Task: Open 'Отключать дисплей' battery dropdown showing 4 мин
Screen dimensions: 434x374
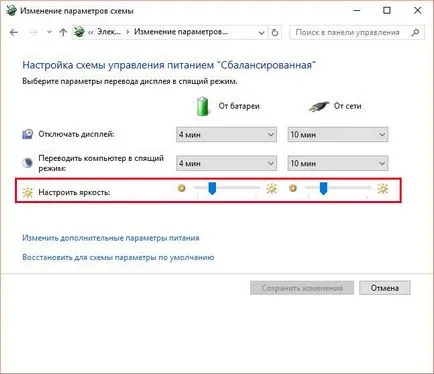Action: point(226,135)
